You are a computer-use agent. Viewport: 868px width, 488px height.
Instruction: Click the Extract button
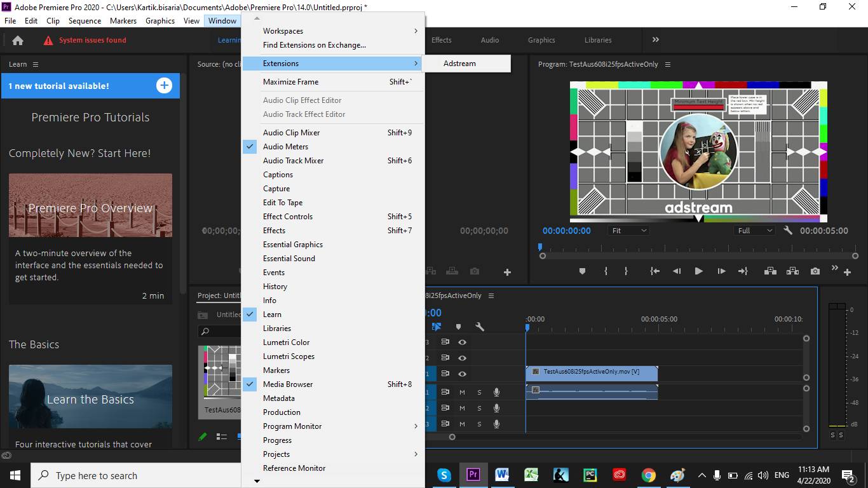(x=792, y=271)
